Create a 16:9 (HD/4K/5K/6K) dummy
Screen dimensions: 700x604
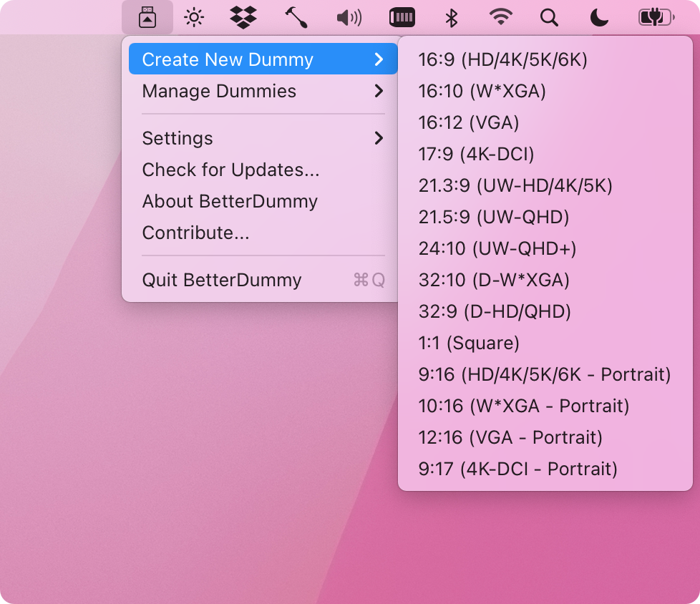coord(545,59)
